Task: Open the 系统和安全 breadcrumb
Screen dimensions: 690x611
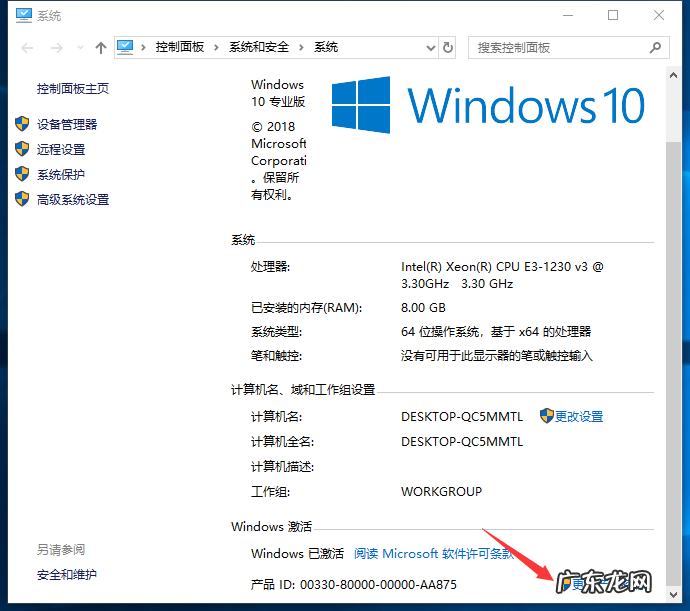Action: click(x=259, y=47)
